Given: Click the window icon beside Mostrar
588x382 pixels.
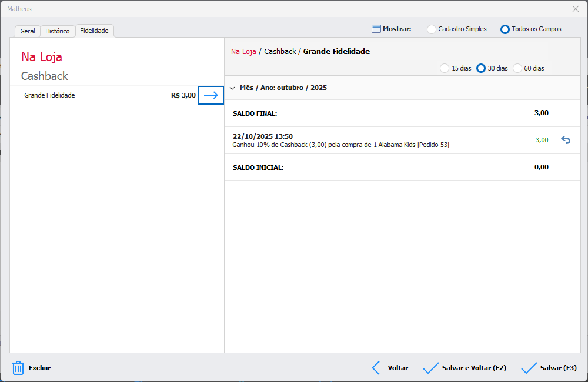Looking at the screenshot, I should coord(376,29).
